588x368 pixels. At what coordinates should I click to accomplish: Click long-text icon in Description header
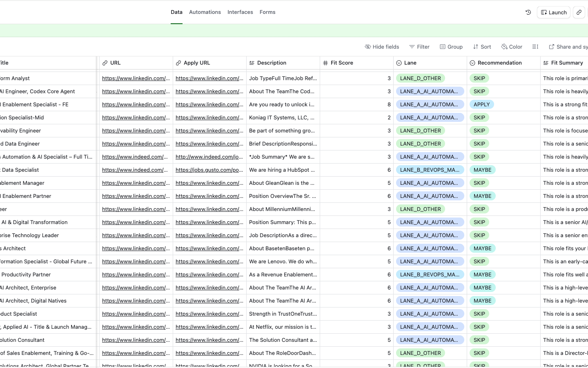tap(252, 63)
